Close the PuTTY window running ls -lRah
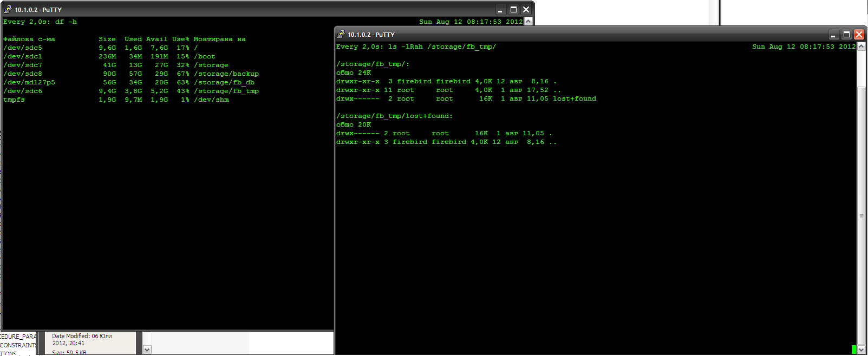This screenshot has width=868, height=356. (x=859, y=35)
